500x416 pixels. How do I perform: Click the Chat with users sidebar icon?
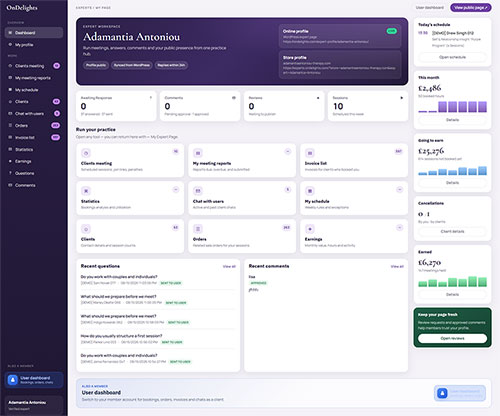(x=10, y=114)
